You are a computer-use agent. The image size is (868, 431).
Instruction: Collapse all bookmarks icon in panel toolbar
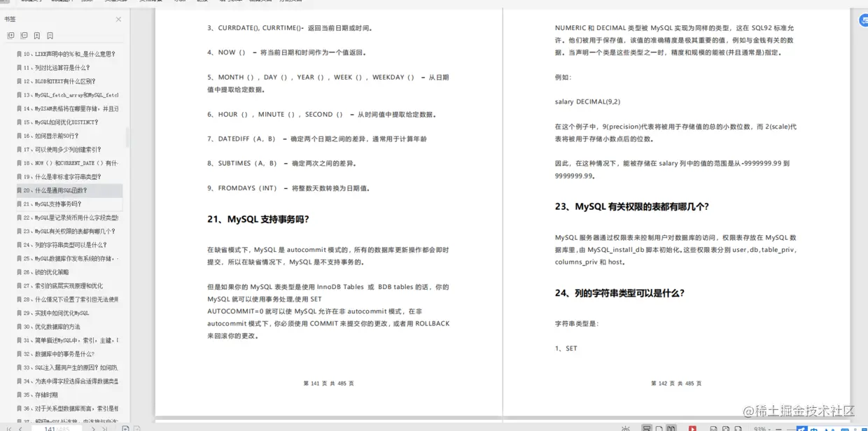point(24,35)
